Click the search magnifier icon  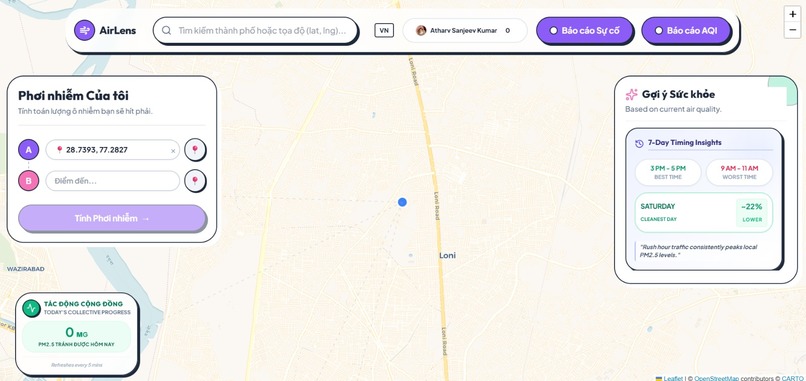pyautogui.click(x=167, y=30)
